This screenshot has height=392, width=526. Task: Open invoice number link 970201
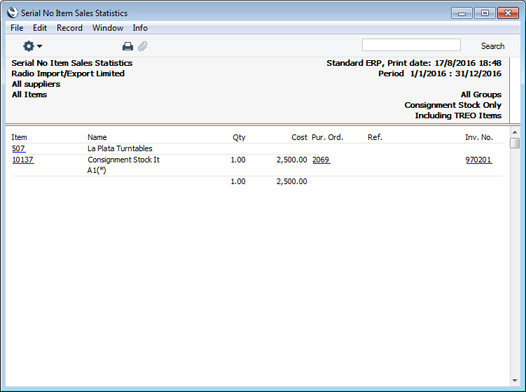(479, 160)
